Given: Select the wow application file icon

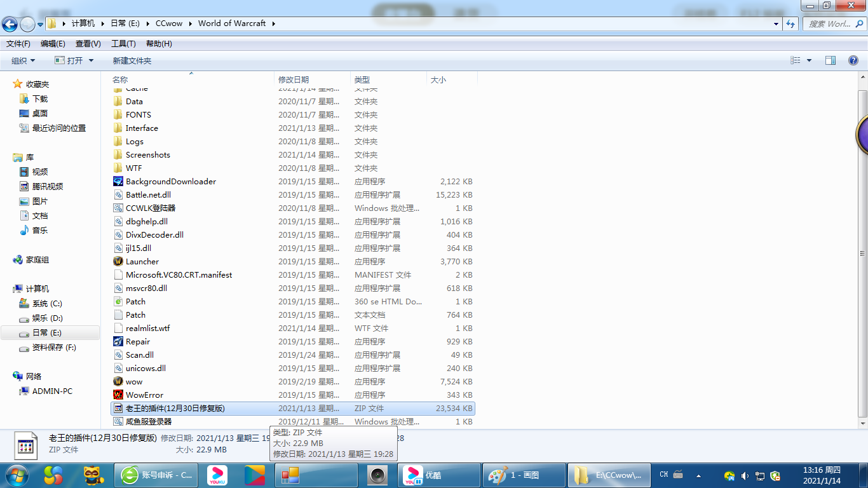Looking at the screenshot, I should [118, 381].
